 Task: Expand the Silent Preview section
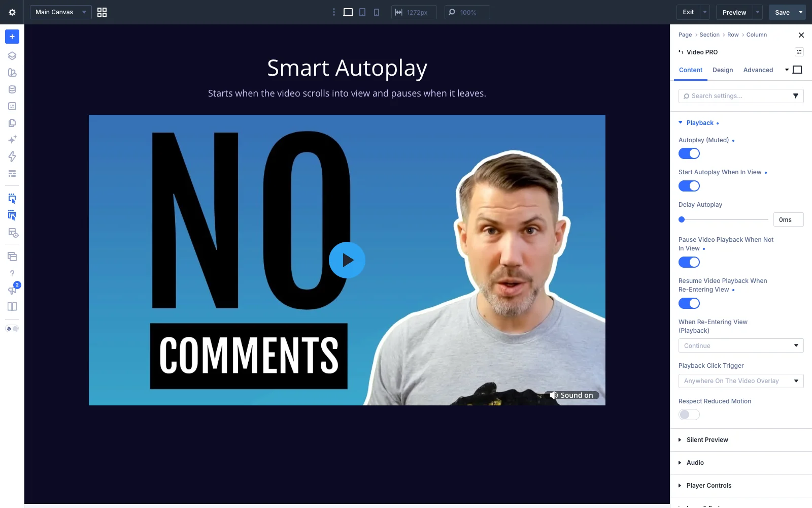coord(741,440)
